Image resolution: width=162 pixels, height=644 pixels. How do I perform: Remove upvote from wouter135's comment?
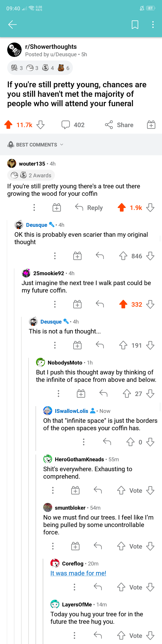tap(122, 207)
